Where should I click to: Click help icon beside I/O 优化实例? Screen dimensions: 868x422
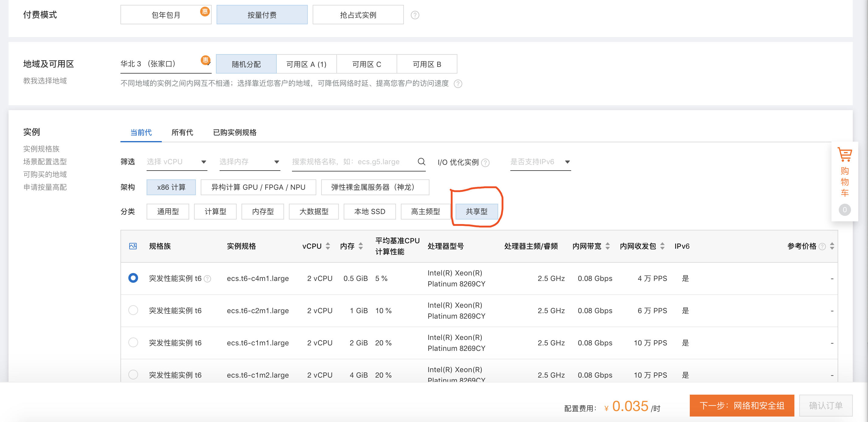485,163
